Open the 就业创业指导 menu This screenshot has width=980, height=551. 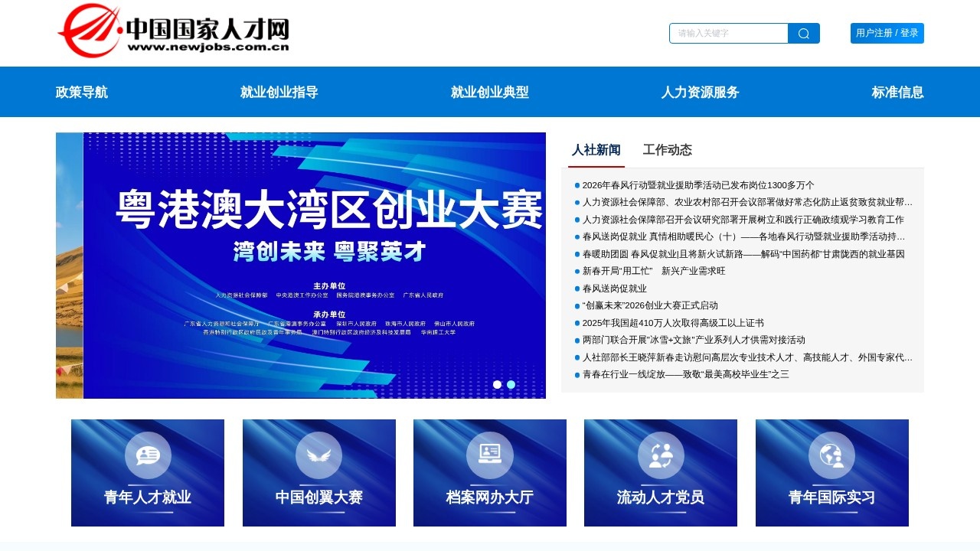click(279, 92)
